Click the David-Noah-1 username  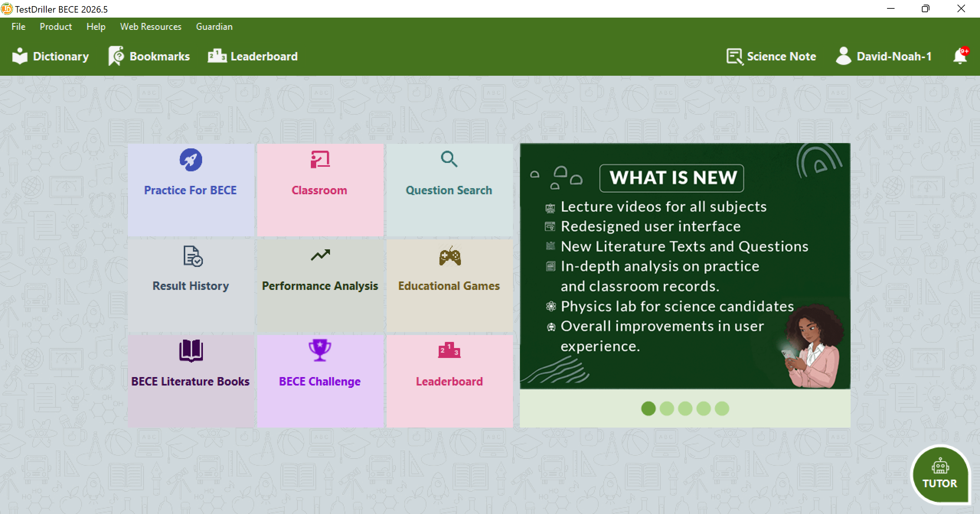pos(894,57)
